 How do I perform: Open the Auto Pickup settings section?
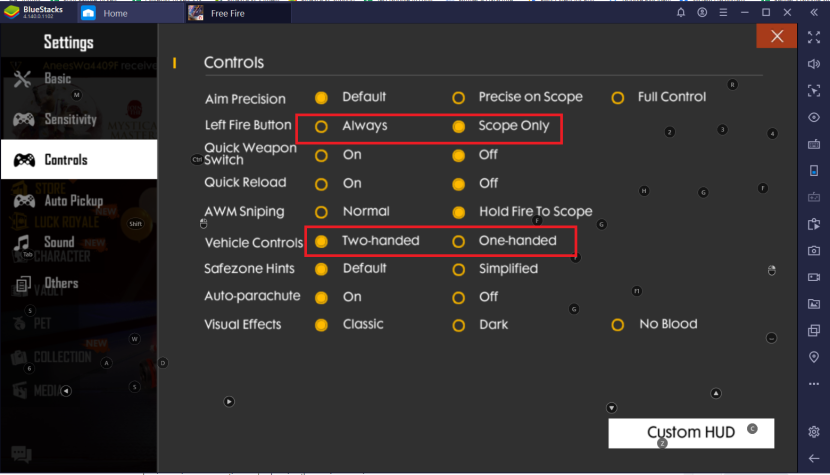click(72, 201)
